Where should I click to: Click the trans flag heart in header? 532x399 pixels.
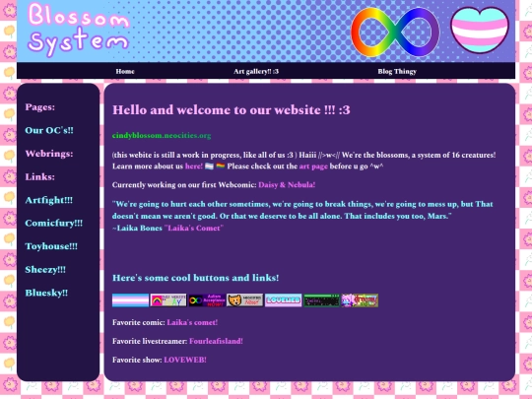point(480,31)
